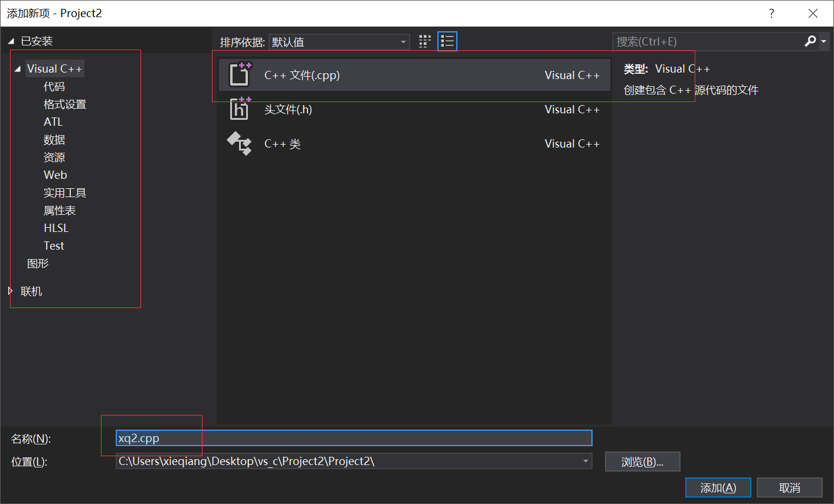
Task: Open the 排序依据 default value dropdown
Action: 403,41
